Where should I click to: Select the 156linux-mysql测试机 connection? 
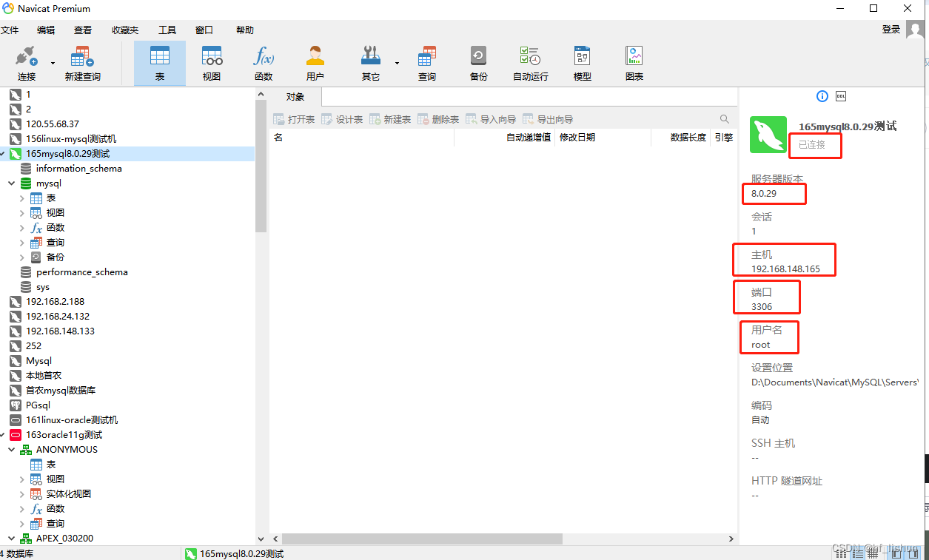tap(71, 139)
